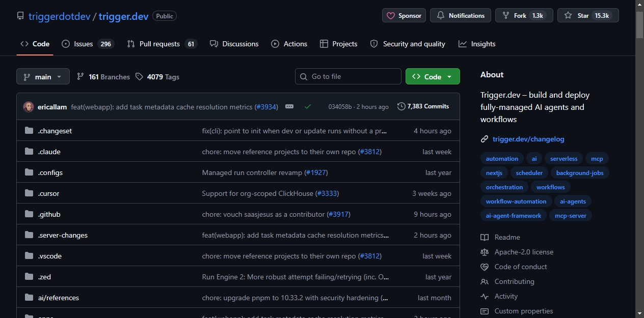Click the green commit status checkmark
This screenshot has width=644, height=318.
coord(308,107)
